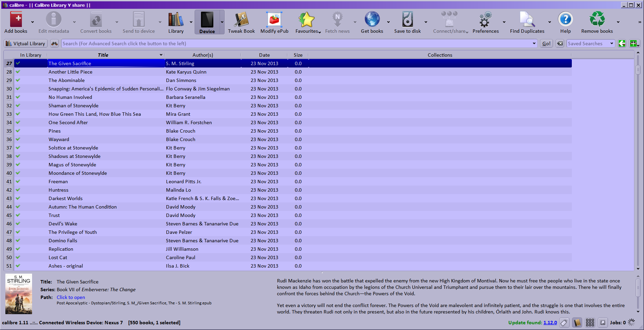Expand the Convert books dropdown arrow
The image size is (644, 330).
click(x=117, y=22)
